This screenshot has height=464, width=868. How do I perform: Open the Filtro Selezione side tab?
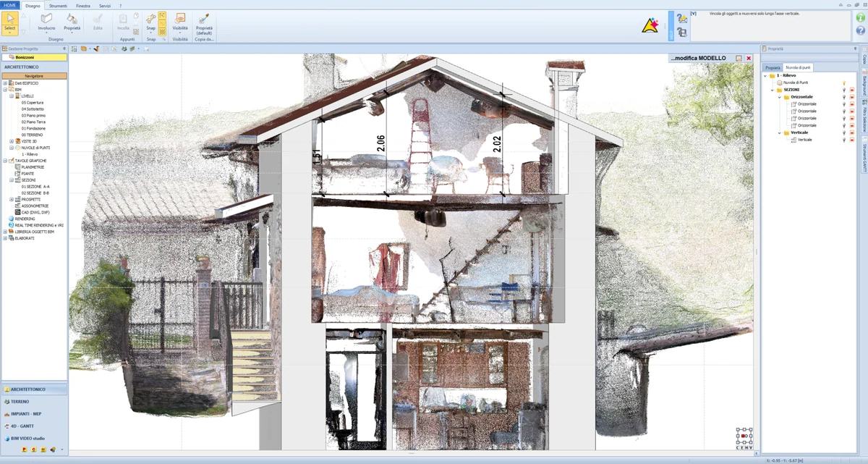click(864, 116)
